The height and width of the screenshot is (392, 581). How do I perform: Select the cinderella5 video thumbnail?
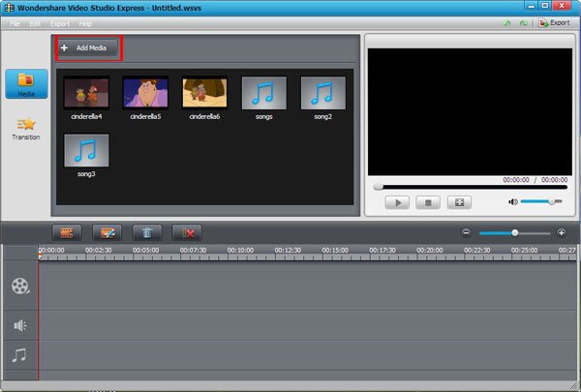[x=145, y=93]
